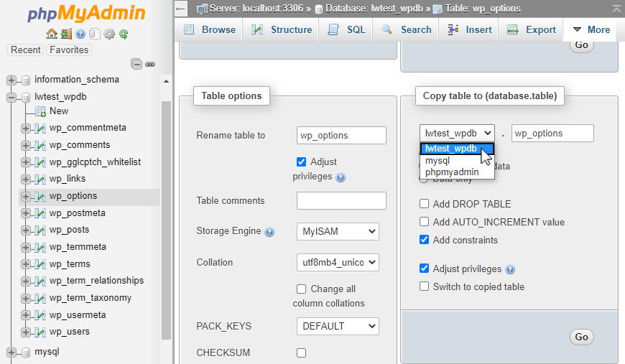Click the Recent tables button
625x364 pixels.
click(x=26, y=50)
